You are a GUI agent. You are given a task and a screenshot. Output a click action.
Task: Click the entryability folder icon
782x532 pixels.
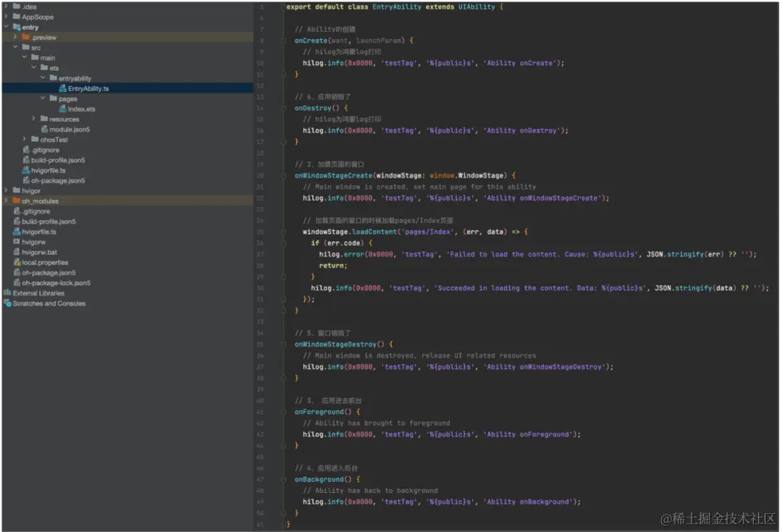(54, 77)
